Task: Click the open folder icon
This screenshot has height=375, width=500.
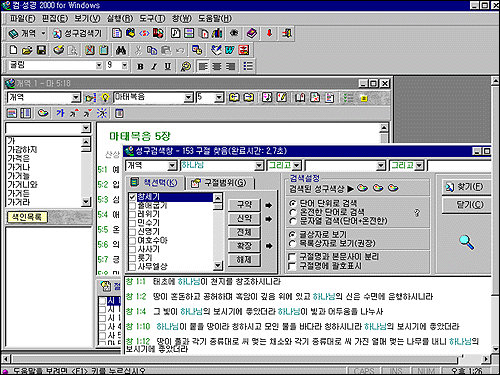Action: (27, 50)
